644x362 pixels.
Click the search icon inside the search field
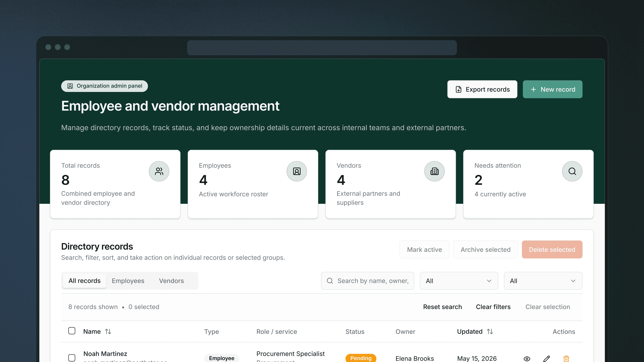point(330,281)
